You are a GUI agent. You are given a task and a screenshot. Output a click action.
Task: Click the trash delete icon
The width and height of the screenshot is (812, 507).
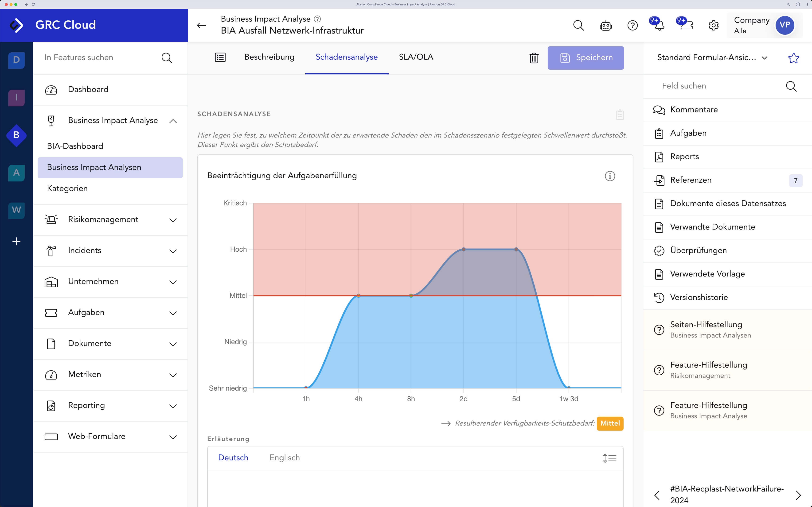coord(534,58)
